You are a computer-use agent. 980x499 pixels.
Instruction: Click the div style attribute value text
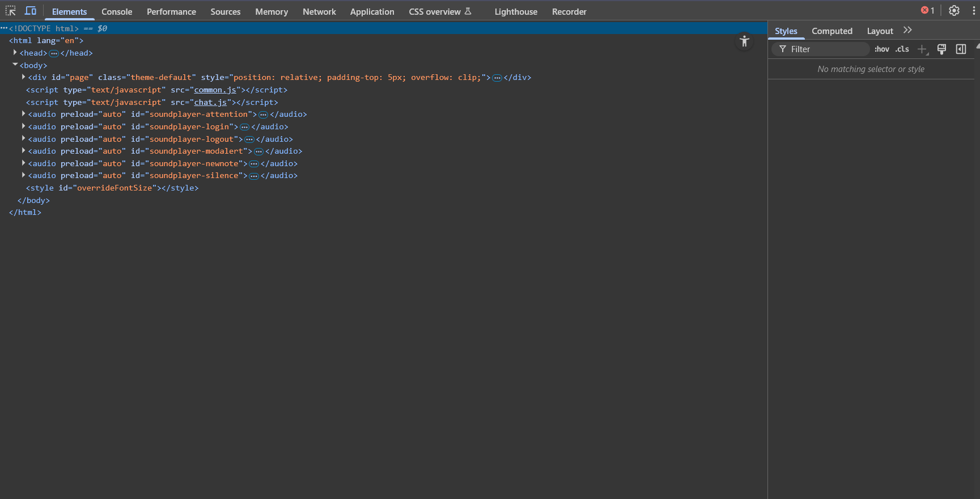357,78
